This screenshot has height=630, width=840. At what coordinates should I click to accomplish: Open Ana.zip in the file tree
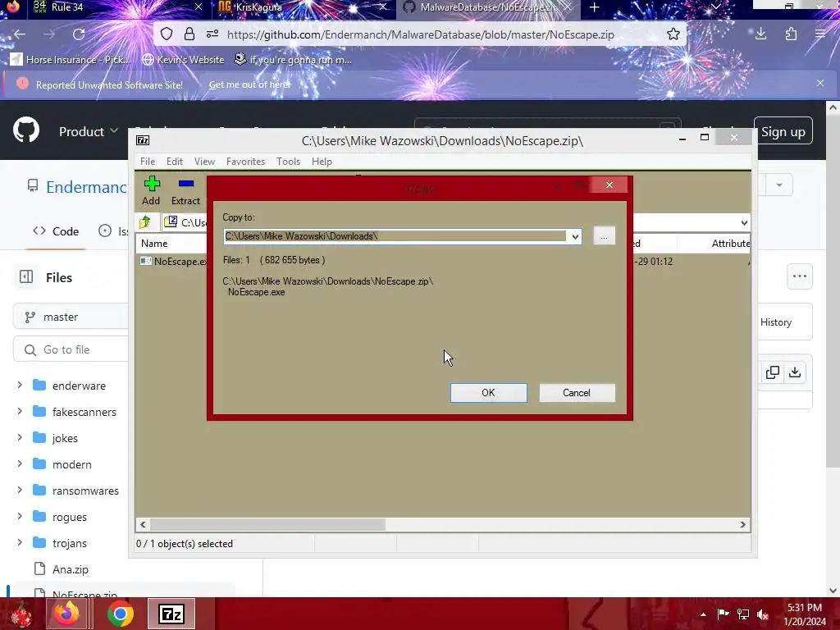click(x=71, y=569)
